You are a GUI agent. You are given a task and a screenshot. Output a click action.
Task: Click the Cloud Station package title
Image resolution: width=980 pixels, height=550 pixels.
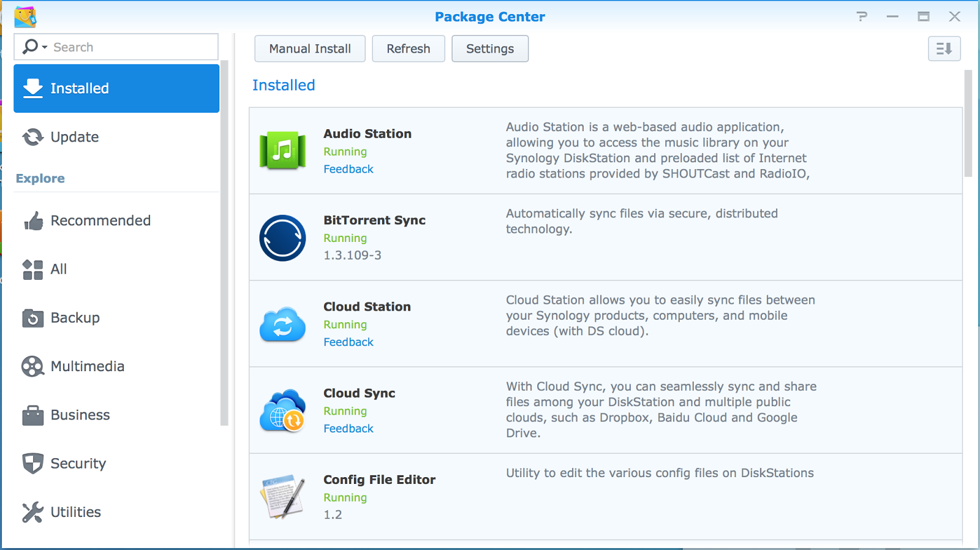click(x=367, y=306)
